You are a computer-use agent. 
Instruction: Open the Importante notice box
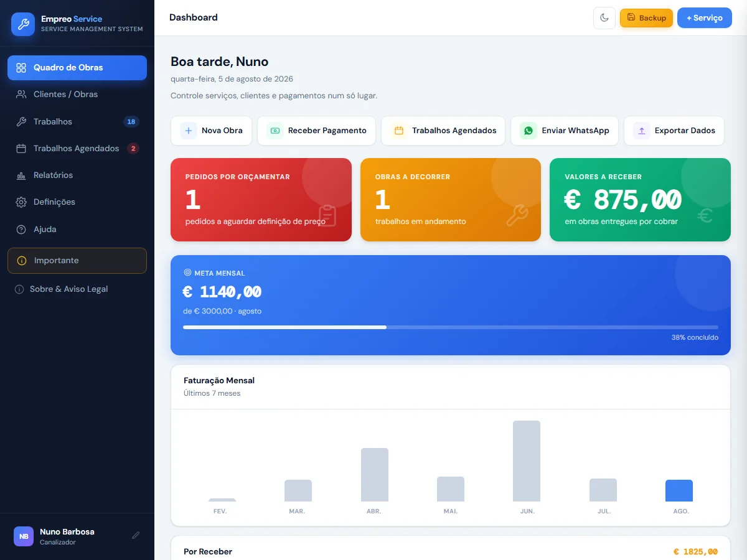[77, 261]
